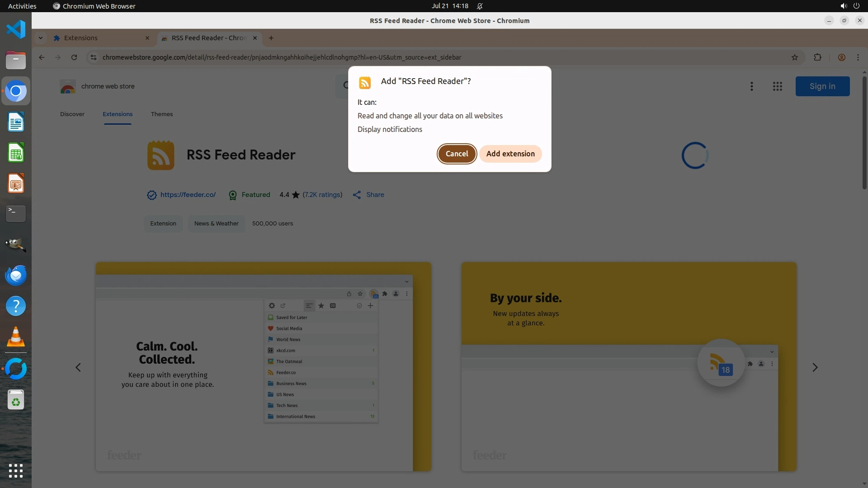Image resolution: width=868 pixels, height=488 pixels.
Task: Open the Chromium three-dot menu
Action: click(858, 57)
